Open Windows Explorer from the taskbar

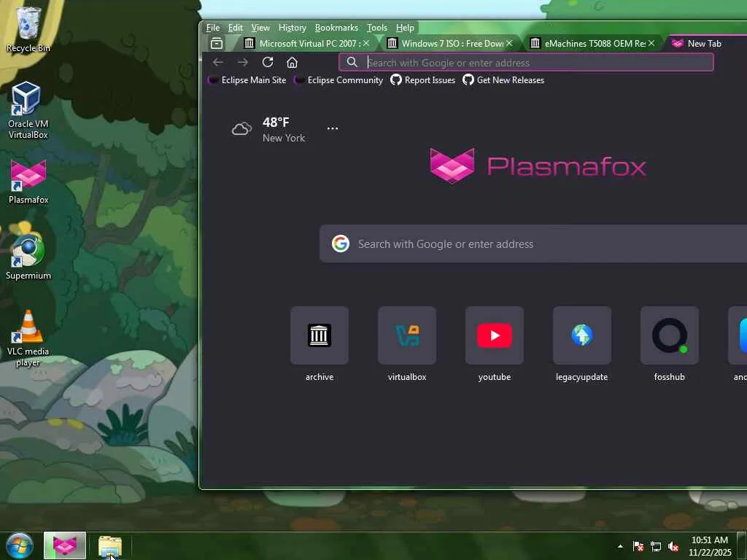click(x=110, y=546)
